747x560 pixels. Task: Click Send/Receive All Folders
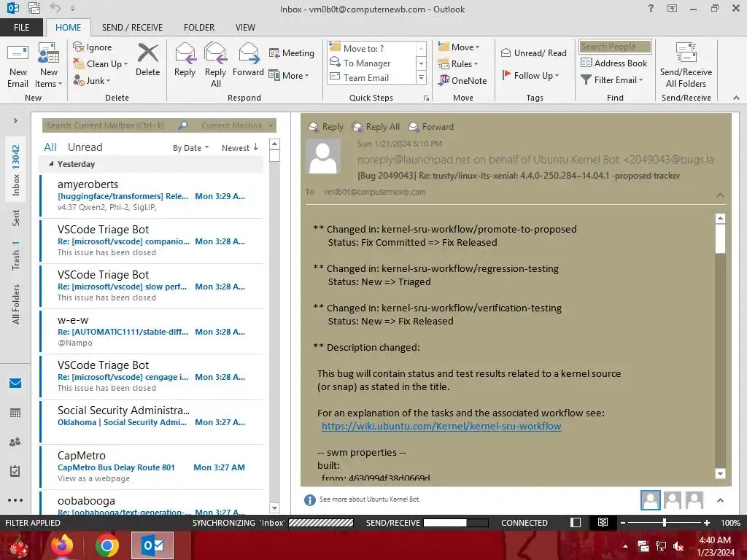pos(686,66)
